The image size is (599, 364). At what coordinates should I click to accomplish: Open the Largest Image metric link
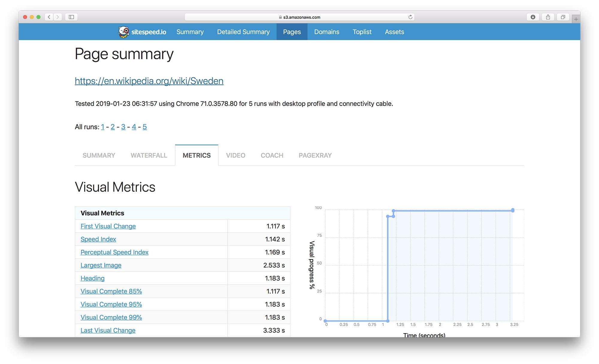click(x=101, y=265)
